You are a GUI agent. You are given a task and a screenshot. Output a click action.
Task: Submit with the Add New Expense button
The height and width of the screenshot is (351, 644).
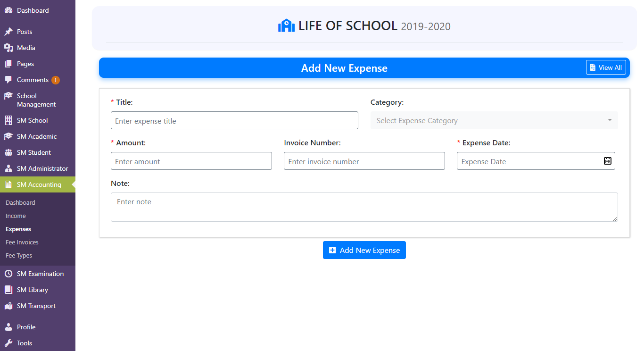click(364, 250)
